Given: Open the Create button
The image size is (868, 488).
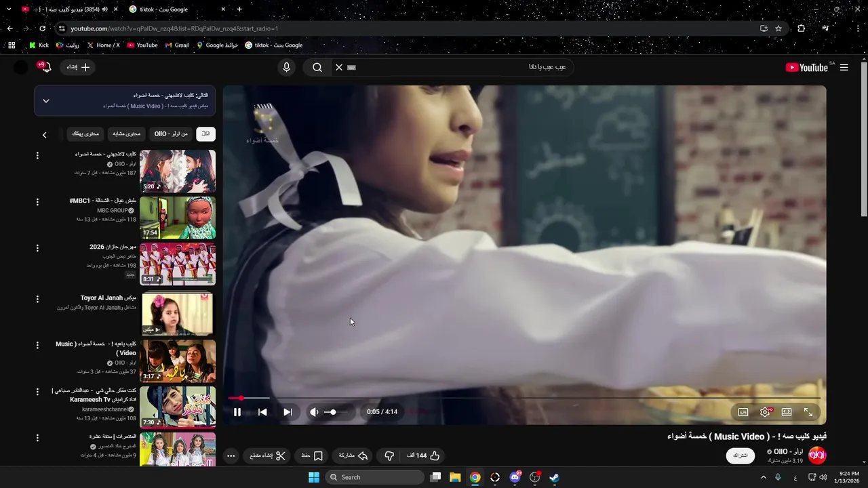Looking at the screenshot, I should coord(78,67).
